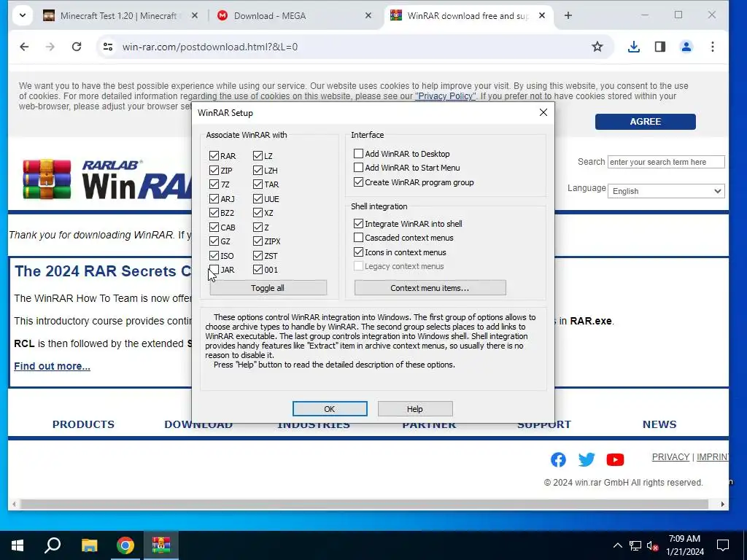
Task: Uncheck ZIP file association
Action: 214,170
